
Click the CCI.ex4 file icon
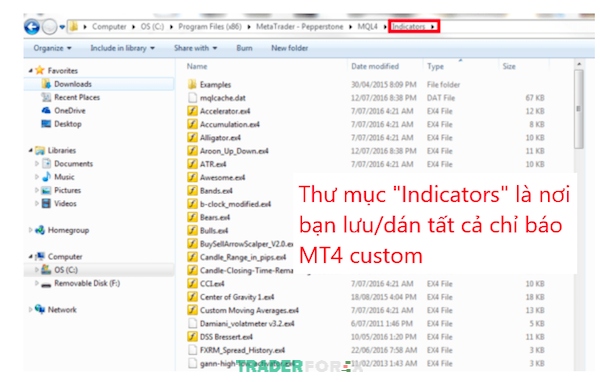[192, 284]
